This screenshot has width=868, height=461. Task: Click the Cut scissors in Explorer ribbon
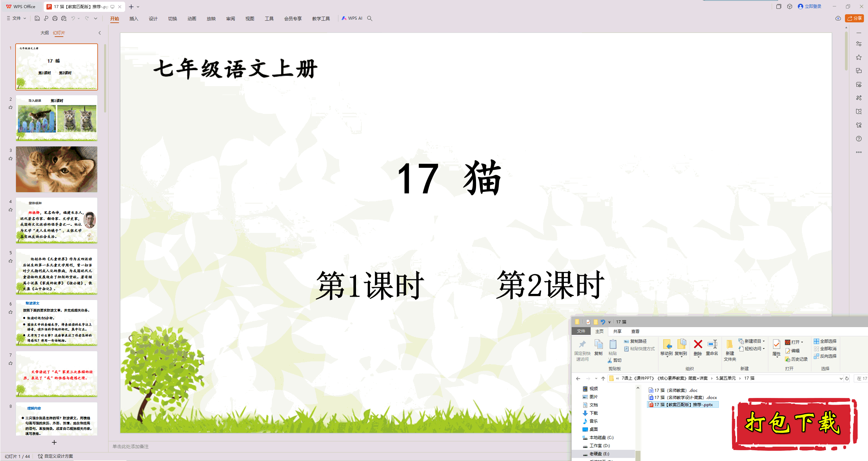[x=615, y=360]
